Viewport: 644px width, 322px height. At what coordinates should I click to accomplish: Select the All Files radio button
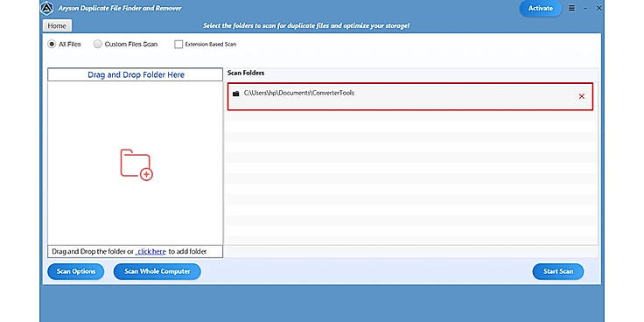tap(52, 44)
